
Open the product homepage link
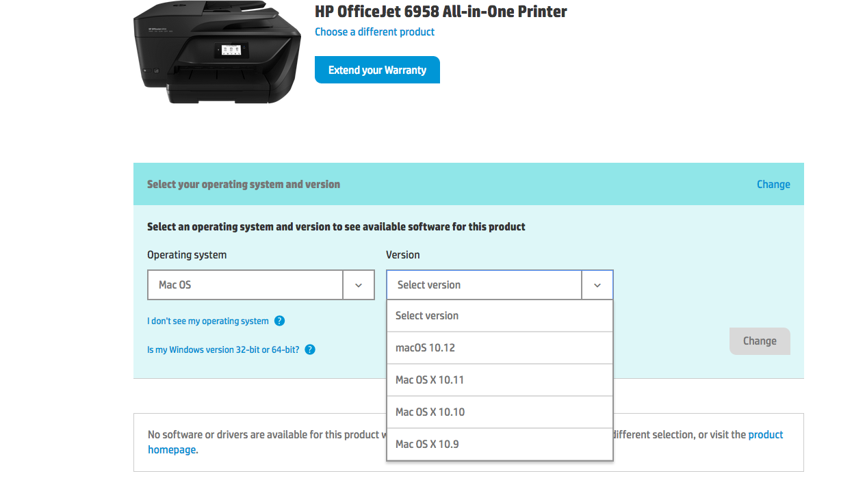(766, 435)
